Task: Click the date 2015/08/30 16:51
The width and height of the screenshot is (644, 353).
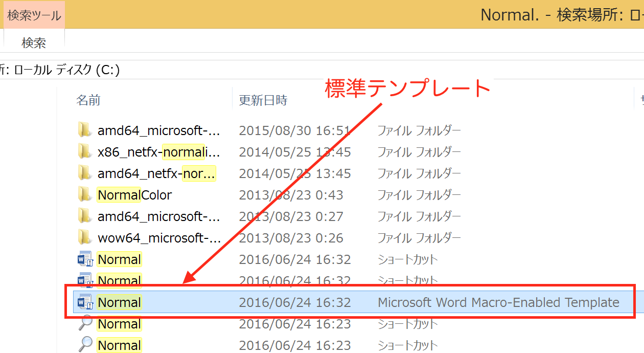Action: 295,130
